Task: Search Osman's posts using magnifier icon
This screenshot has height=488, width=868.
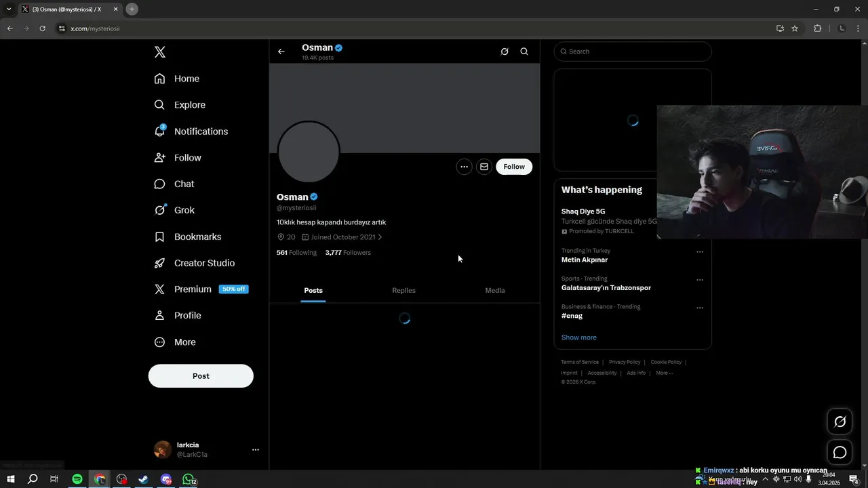Action: [524, 52]
